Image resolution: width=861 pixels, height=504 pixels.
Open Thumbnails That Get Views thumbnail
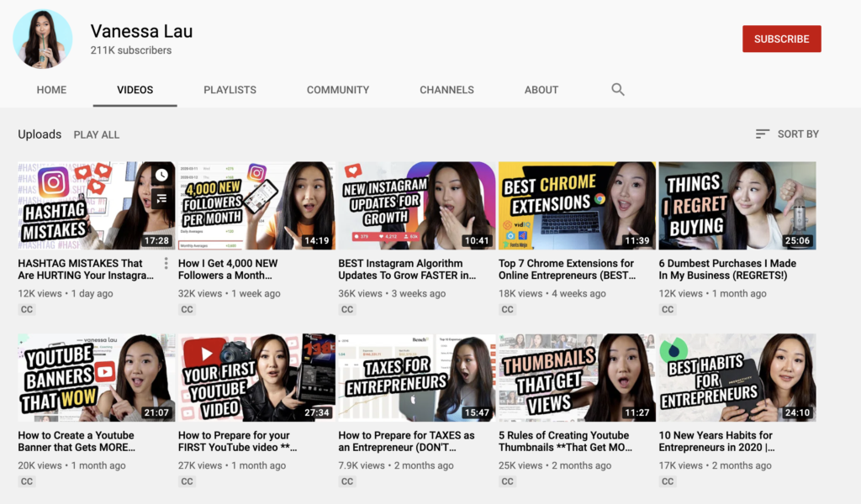(x=577, y=378)
